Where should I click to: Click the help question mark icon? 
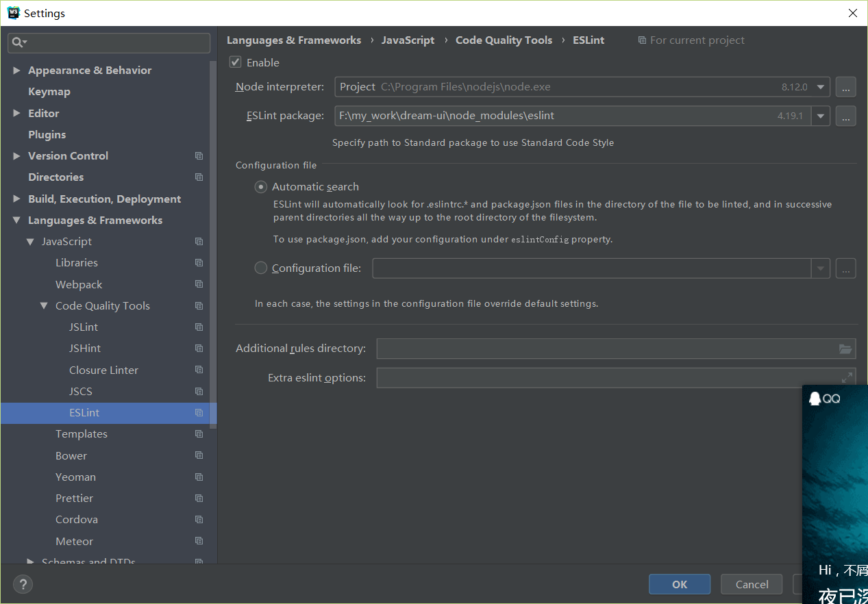[23, 584]
